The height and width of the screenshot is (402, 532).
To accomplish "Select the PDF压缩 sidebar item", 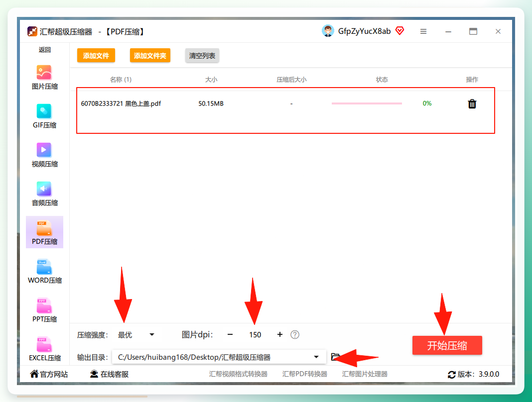I will 44,232.
